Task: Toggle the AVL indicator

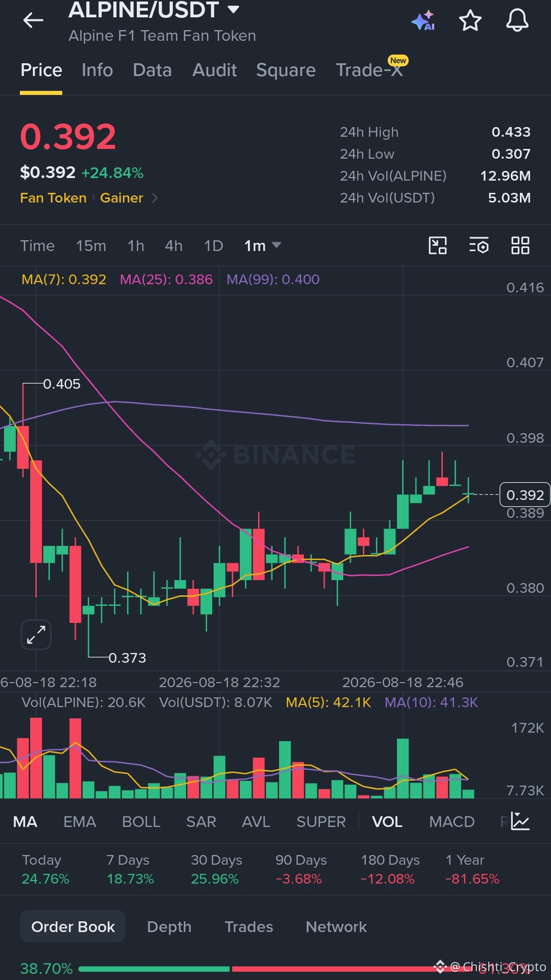Action: tap(256, 821)
